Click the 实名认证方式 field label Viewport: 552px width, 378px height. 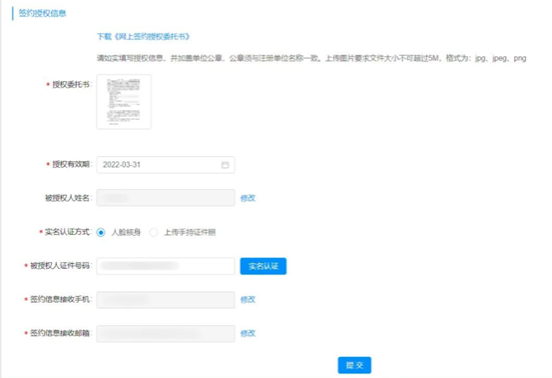point(67,232)
